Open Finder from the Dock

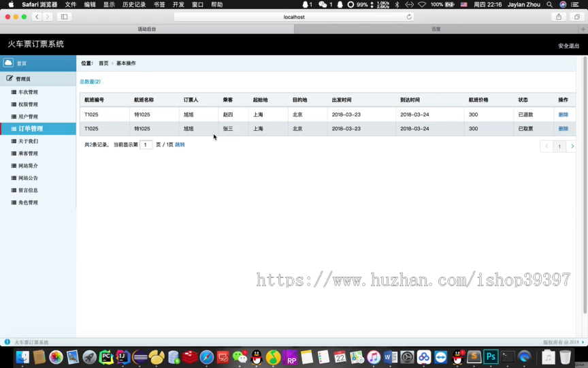pyautogui.click(x=22, y=357)
